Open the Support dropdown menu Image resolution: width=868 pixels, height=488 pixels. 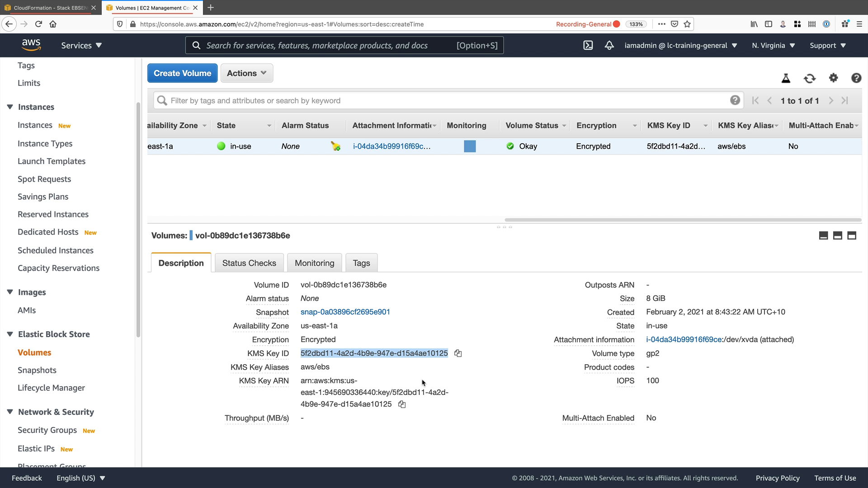tap(827, 45)
